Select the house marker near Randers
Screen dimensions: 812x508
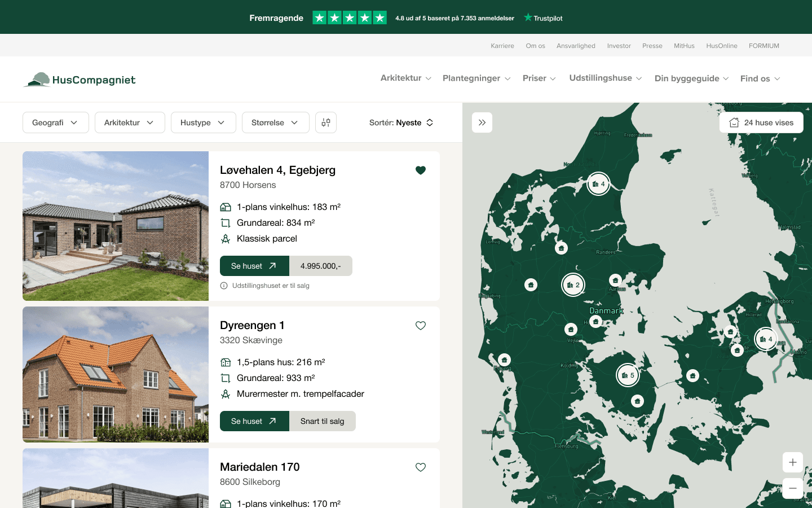[x=561, y=248]
